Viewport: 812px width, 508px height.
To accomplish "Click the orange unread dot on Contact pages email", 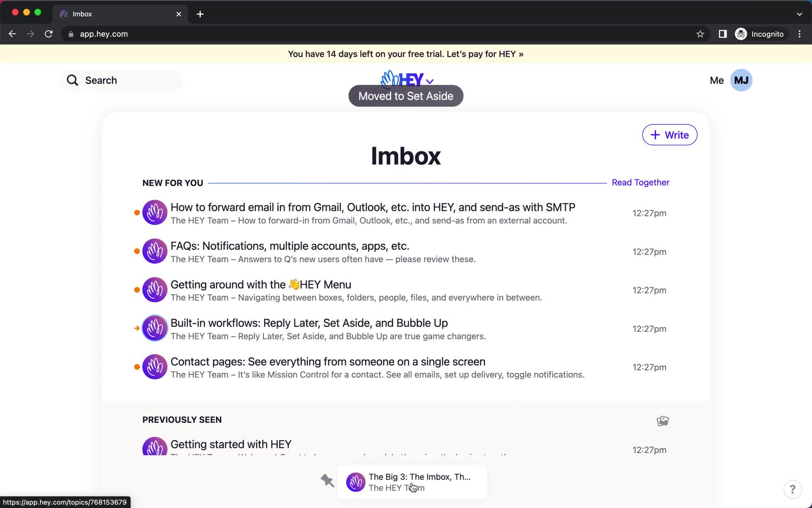I will coord(137,367).
